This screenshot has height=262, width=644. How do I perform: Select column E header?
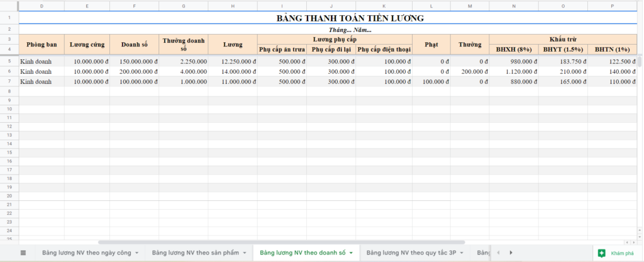tap(87, 6)
